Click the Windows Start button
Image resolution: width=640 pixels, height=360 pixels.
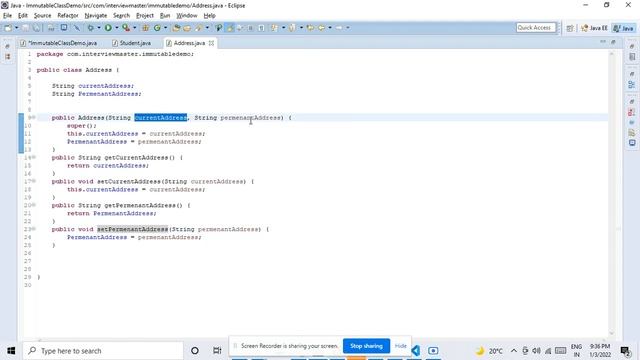click(11, 351)
